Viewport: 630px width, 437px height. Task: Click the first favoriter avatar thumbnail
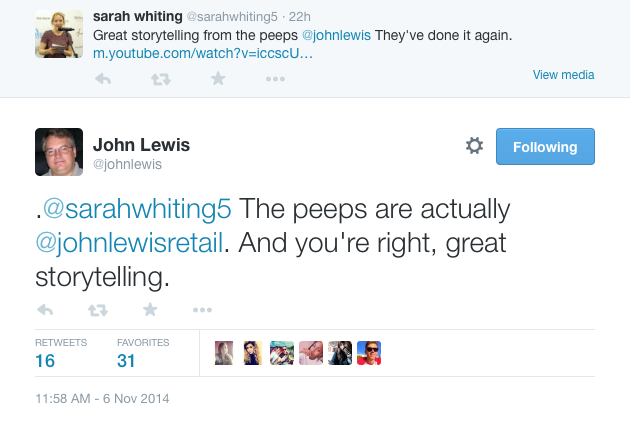(225, 353)
